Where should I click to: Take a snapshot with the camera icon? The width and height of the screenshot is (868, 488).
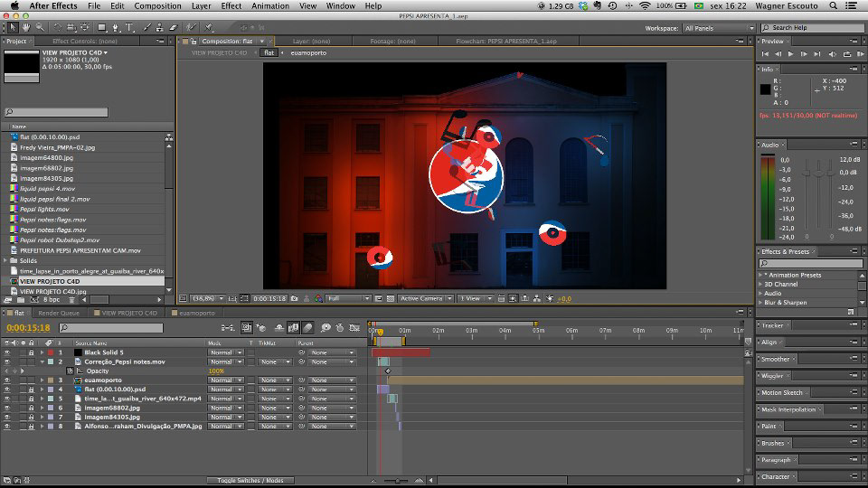pyautogui.click(x=295, y=299)
